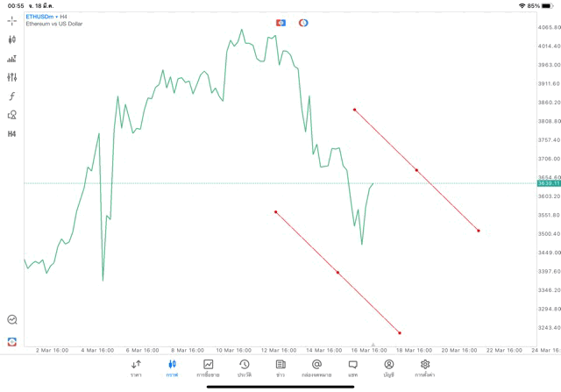Switch to the ราคา (Quotes) tab
This screenshot has width=561, height=392.
point(136,367)
